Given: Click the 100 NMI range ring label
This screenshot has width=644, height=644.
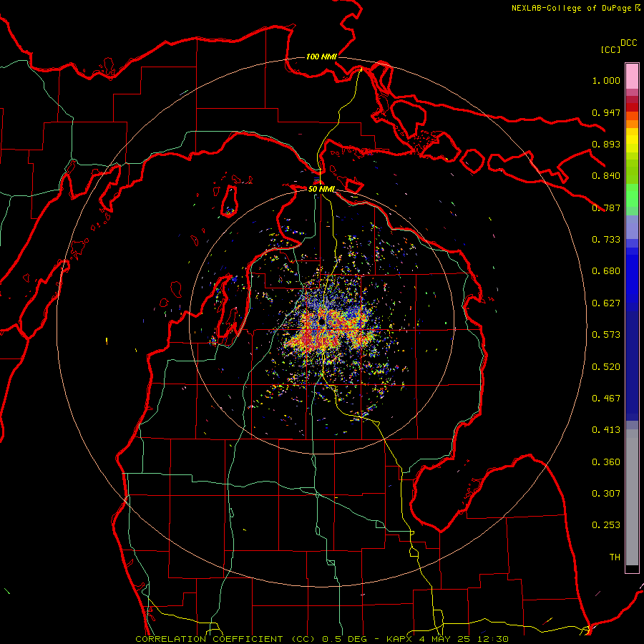Looking at the screenshot, I should click(x=321, y=57).
